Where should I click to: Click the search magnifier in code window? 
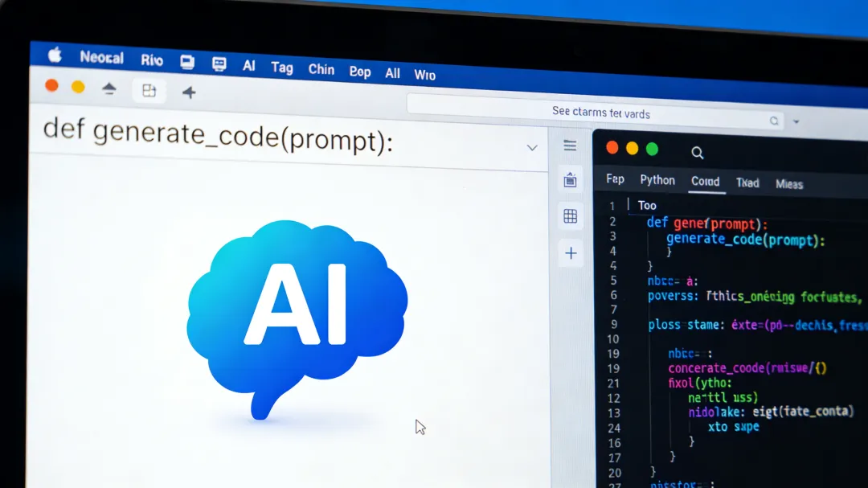click(x=697, y=153)
